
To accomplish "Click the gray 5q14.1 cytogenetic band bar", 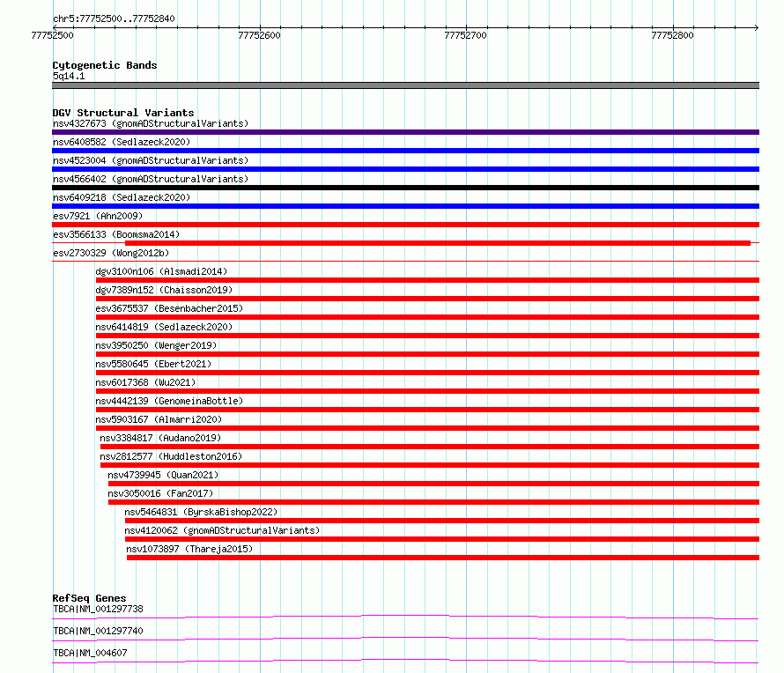I will pos(405,85).
